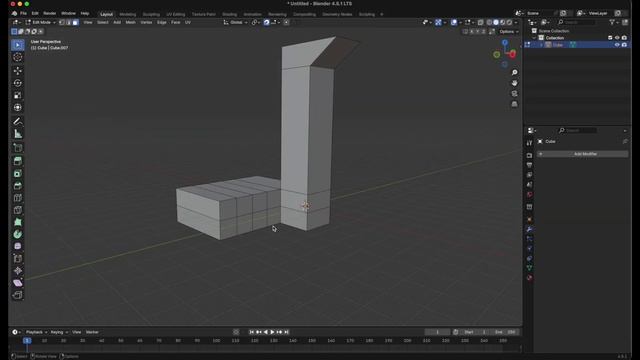The image size is (640, 360).
Task: Select the Scale tool
Action: (x=18, y=95)
